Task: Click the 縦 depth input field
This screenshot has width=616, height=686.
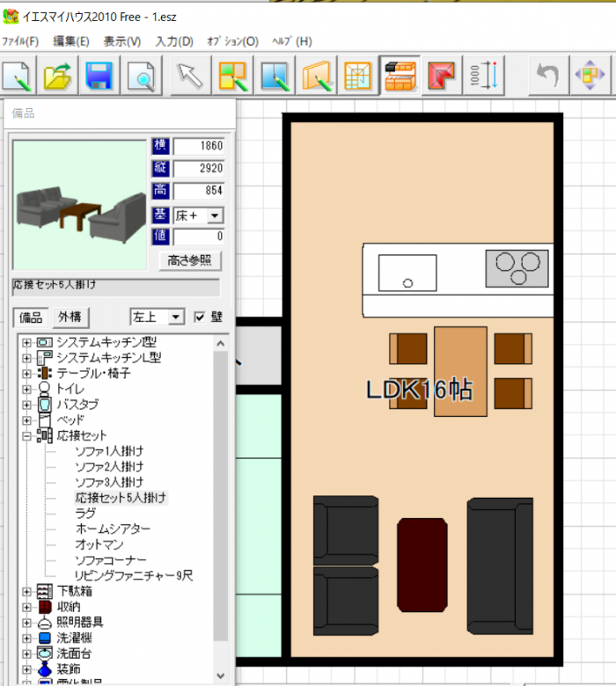Action: tap(199, 169)
